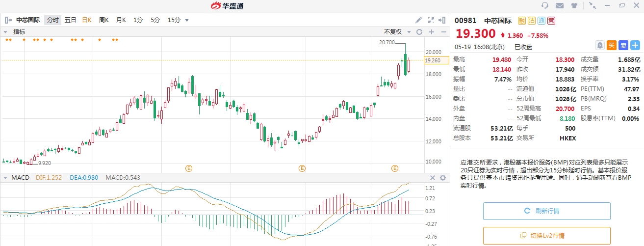
Task: Open customer service headset icon
Action: point(544,5)
